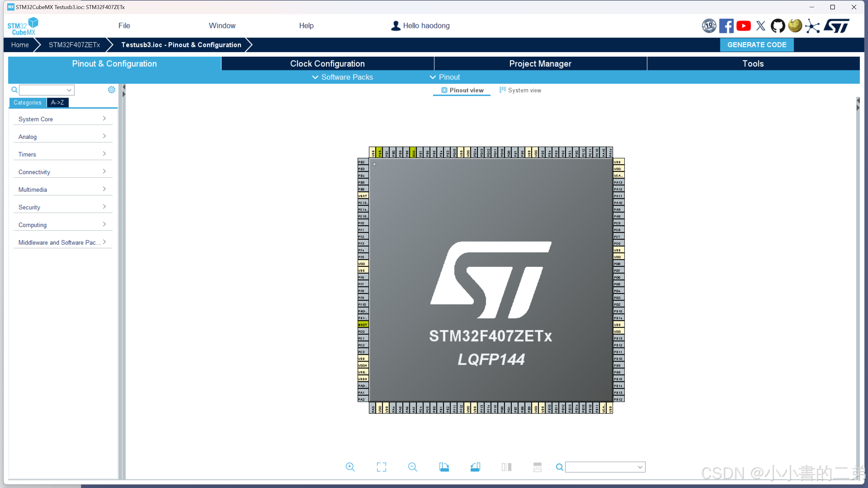The height and width of the screenshot is (488, 868).
Task: Switch peripherals list to A->Z sorting
Action: pos(57,102)
